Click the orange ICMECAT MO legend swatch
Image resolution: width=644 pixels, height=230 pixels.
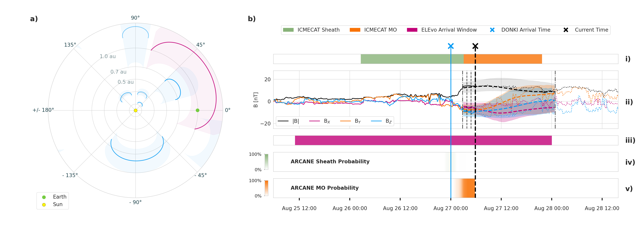[x=355, y=30]
